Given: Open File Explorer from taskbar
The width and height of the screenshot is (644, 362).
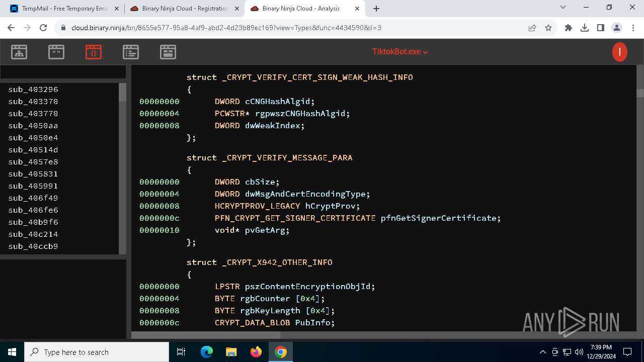Looking at the screenshot, I should 231,352.
